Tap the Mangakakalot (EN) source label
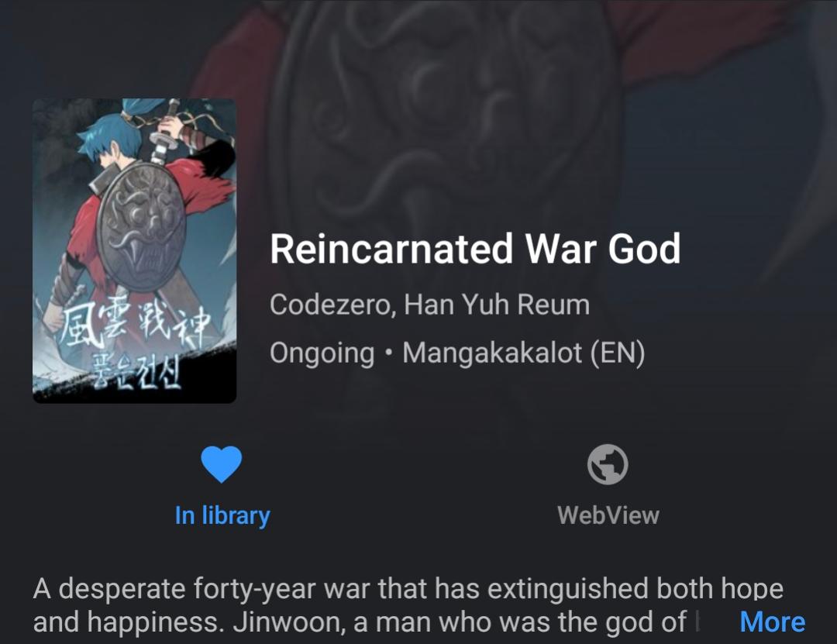 click(524, 353)
